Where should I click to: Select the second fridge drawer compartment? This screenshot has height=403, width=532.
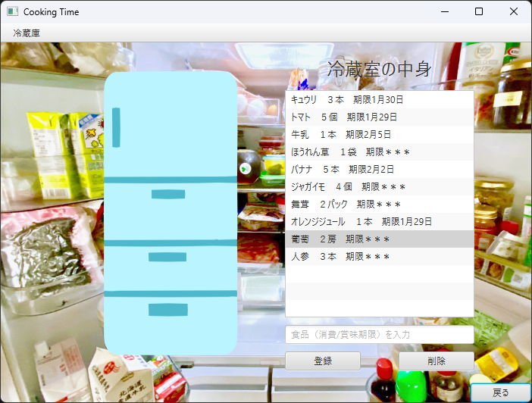pyautogui.click(x=171, y=209)
